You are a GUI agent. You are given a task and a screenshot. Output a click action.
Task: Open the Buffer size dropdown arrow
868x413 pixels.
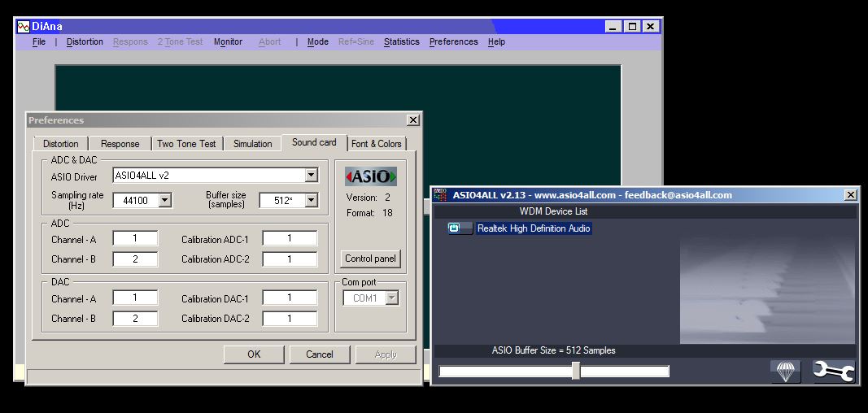coord(312,200)
